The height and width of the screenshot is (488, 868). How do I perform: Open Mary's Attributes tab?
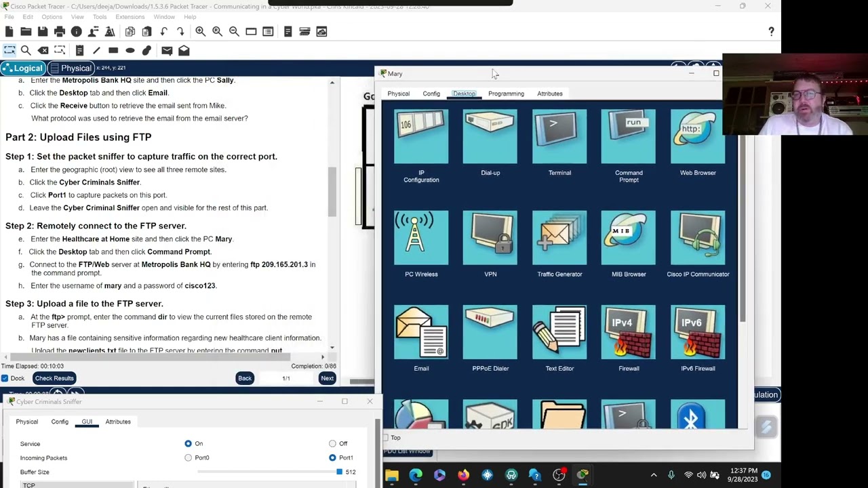point(550,94)
